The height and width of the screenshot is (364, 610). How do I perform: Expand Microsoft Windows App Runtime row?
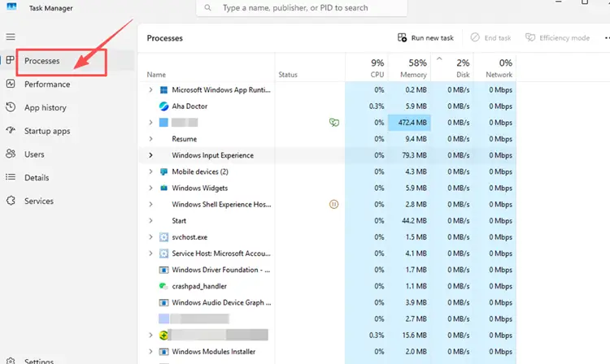(x=150, y=89)
